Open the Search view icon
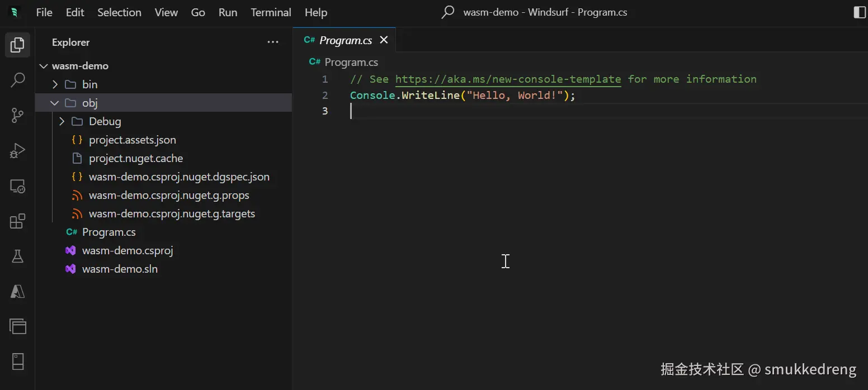Screen dimensions: 868x390 (x=17, y=80)
